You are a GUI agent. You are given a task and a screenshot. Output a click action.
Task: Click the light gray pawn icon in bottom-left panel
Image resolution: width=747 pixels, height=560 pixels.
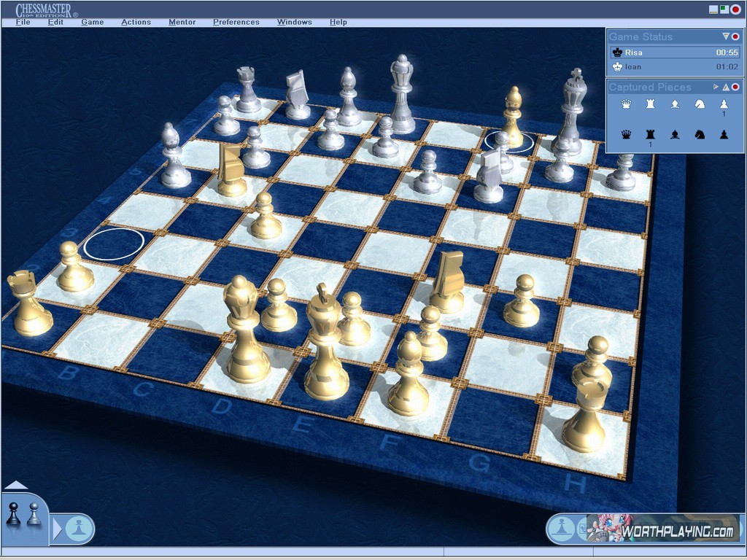(x=34, y=514)
